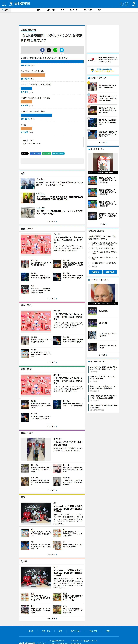This screenshot has height=644, width=138.
Task: Open the AREAS location pin icon
Action: (x=134, y=4)
